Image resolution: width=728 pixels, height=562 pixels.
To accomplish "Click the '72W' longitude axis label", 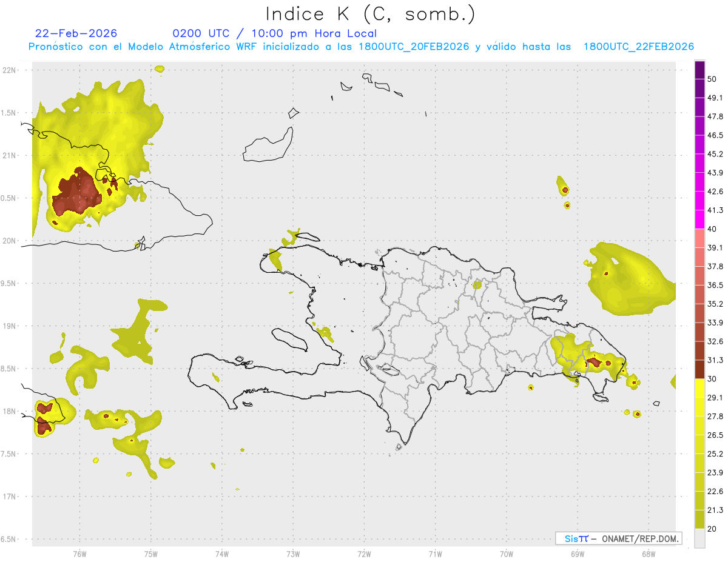I will pyautogui.click(x=365, y=554).
